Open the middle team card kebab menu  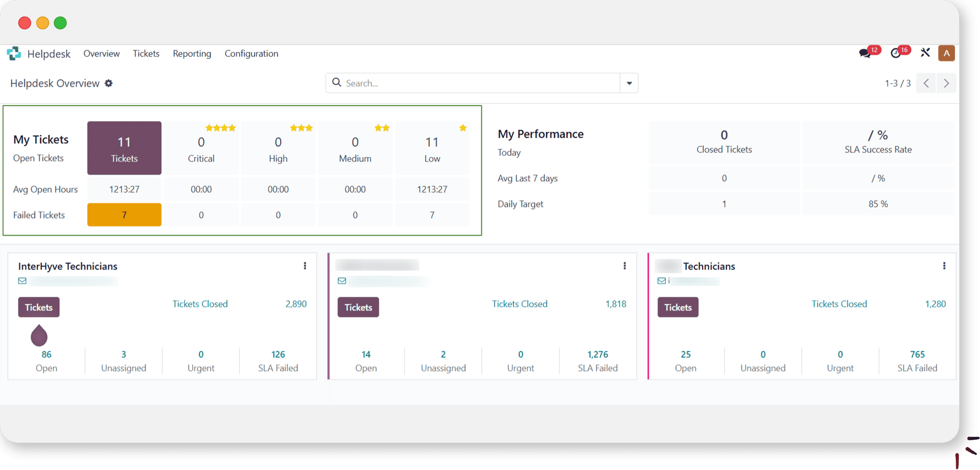625,266
